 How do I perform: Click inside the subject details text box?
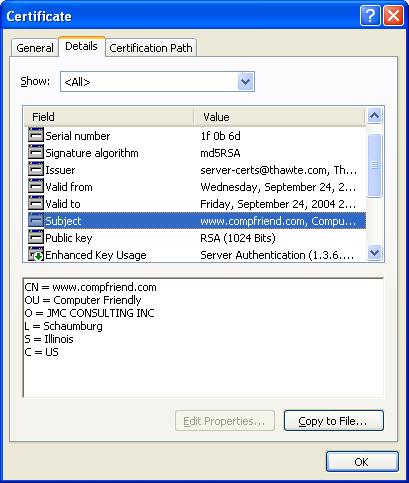tap(203, 337)
